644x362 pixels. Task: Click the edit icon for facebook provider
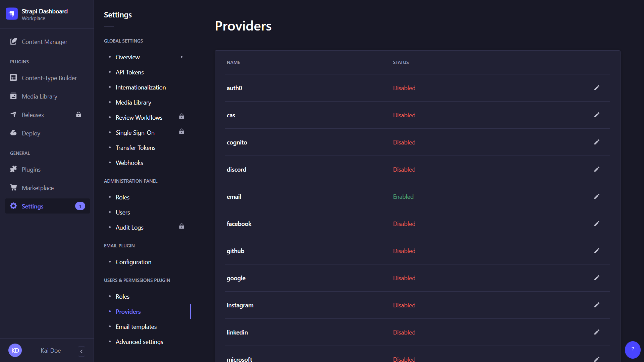tap(597, 223)
